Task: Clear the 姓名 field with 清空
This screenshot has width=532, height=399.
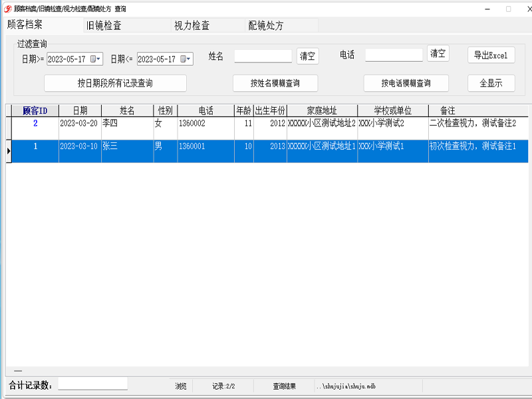Action: (308, 56)
